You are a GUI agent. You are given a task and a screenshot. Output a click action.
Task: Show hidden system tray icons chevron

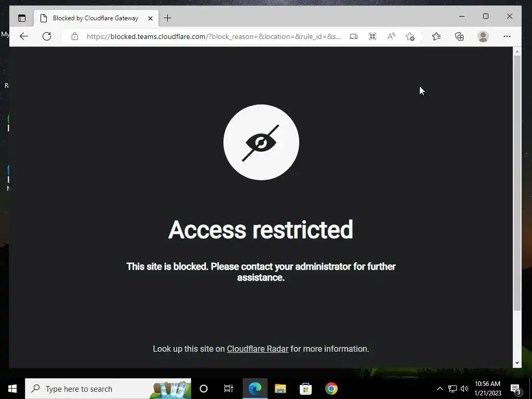coord(440,389)
